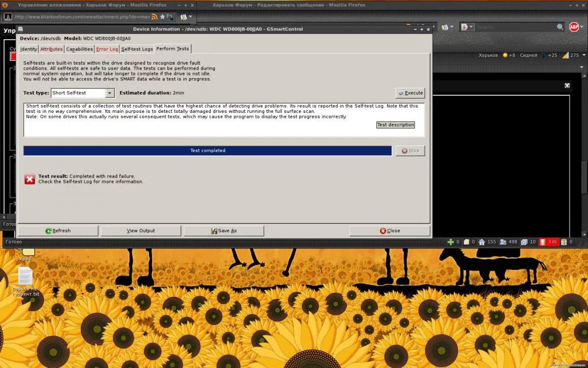Open the Identity tab
The width and height of the screenshot is (588, 368).
[x=28, y=49]
